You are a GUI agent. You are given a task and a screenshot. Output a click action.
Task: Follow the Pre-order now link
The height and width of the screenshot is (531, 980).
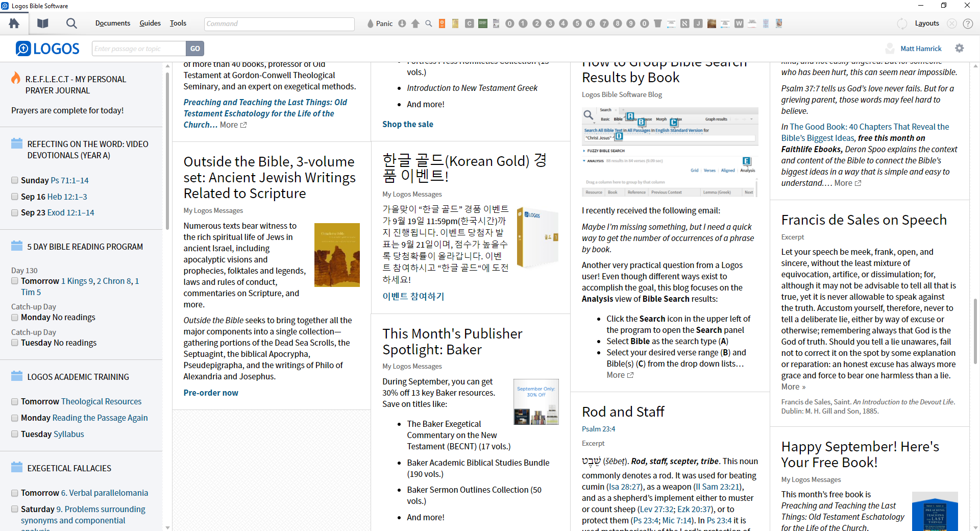[x=211, y=393]
